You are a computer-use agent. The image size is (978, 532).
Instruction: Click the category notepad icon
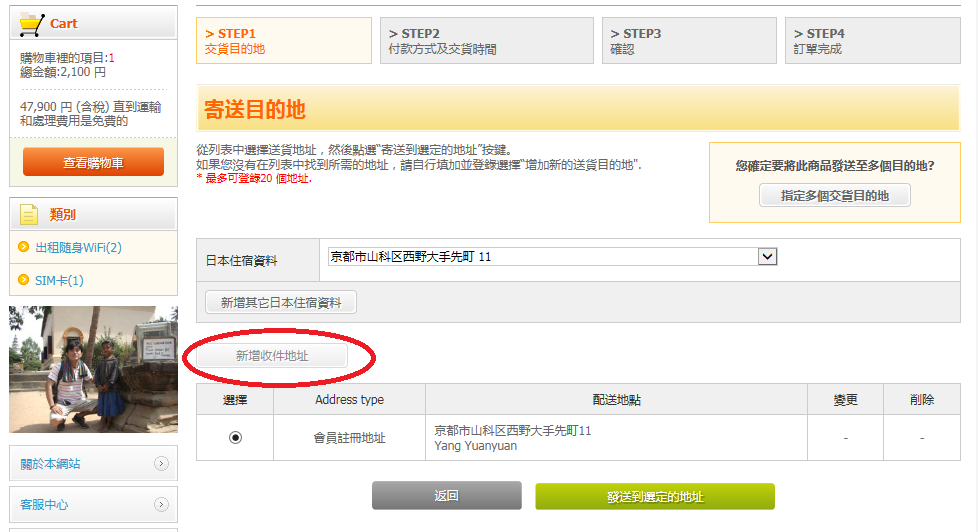tap(30, 214)
